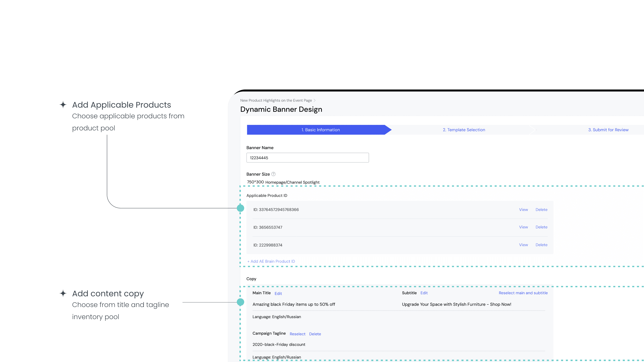Screen dimensions: 644x362
Task: Click the ID: 2229988374 row text
Action: click(x=268, y=245)
